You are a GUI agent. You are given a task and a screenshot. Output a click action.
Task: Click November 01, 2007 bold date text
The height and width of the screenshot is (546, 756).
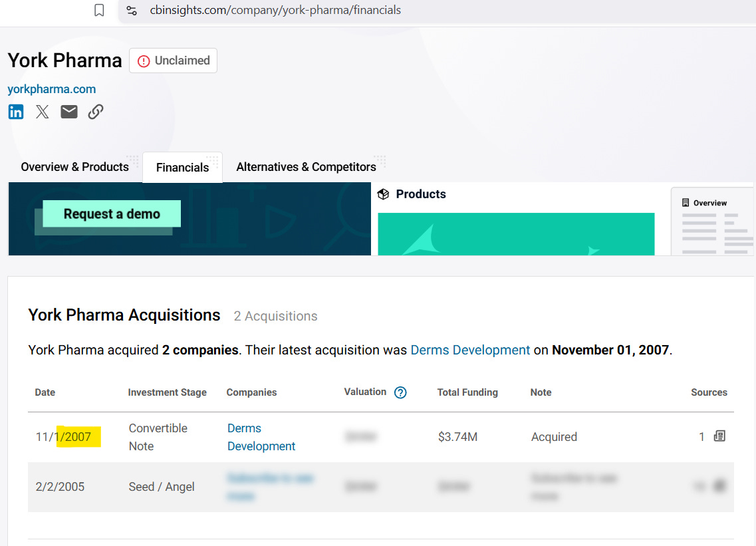[x=610, y=350]
